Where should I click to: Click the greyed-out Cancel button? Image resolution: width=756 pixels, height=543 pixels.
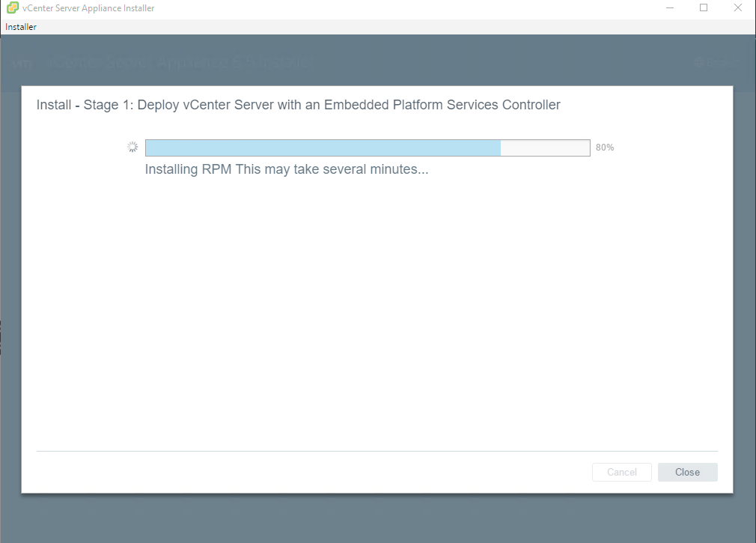[x=622, y=472]
